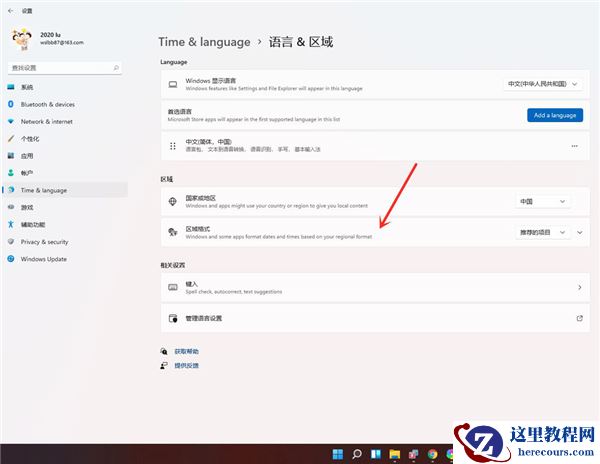
Task: Open 管理语言设置 external link icon
Action: coord(579,318)
